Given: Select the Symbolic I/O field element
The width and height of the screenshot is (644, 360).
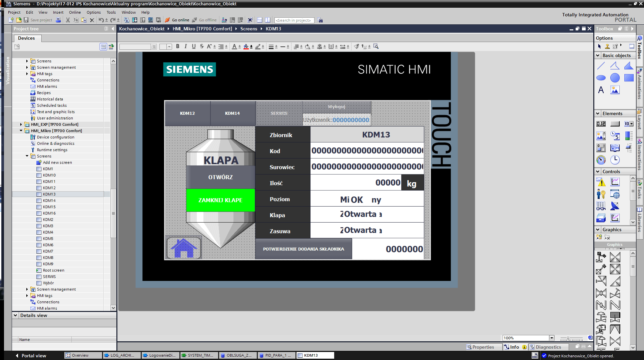Looking at the screenshot, I should point(629,124).
